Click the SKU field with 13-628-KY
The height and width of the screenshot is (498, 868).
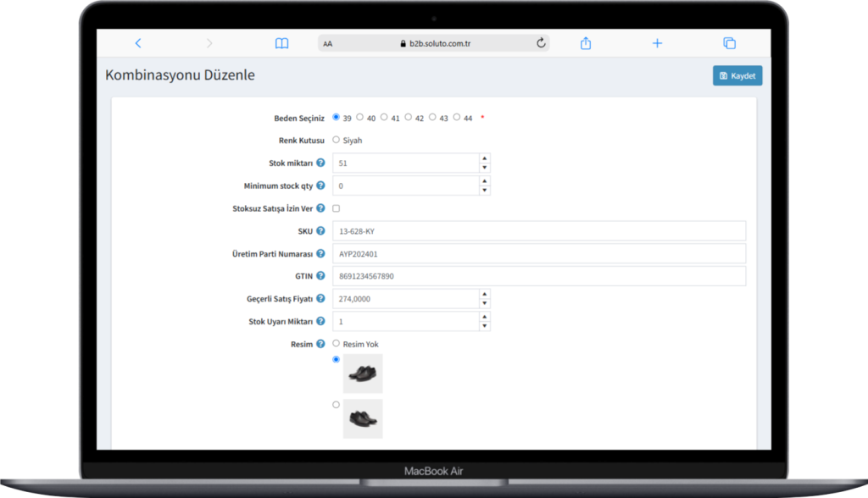click(x=539, y=230)
